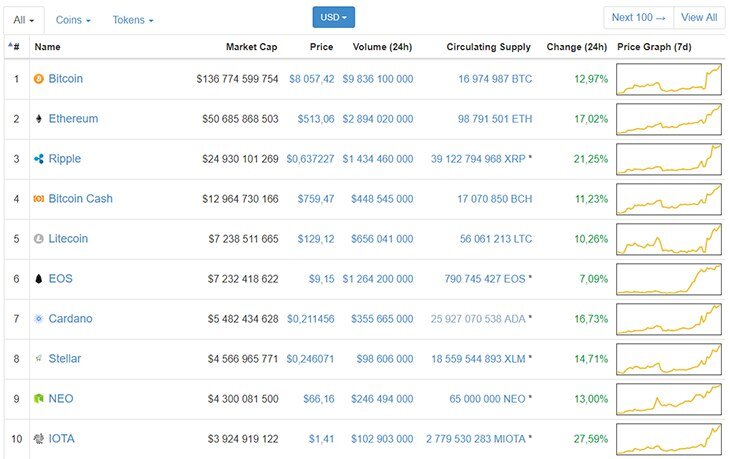Open IOTA 7d price graph
The image size is (730, 459).
coord(669,439)
